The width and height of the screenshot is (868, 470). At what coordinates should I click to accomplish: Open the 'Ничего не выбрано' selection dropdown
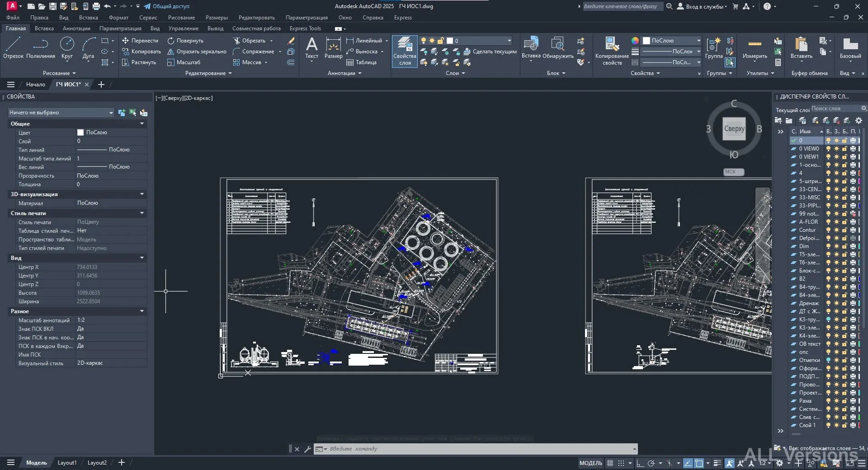click(61, 113)
